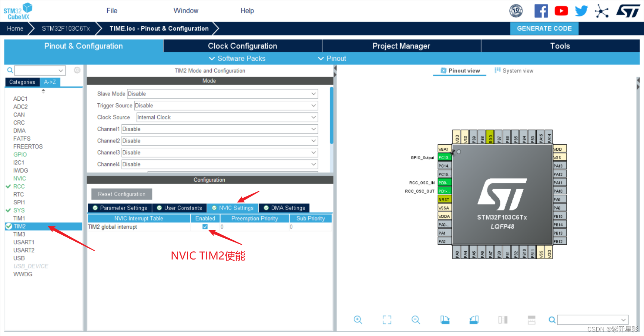644x336 pixels.
Task: Select the VBAT pin on chip
Action: (445, 149)
